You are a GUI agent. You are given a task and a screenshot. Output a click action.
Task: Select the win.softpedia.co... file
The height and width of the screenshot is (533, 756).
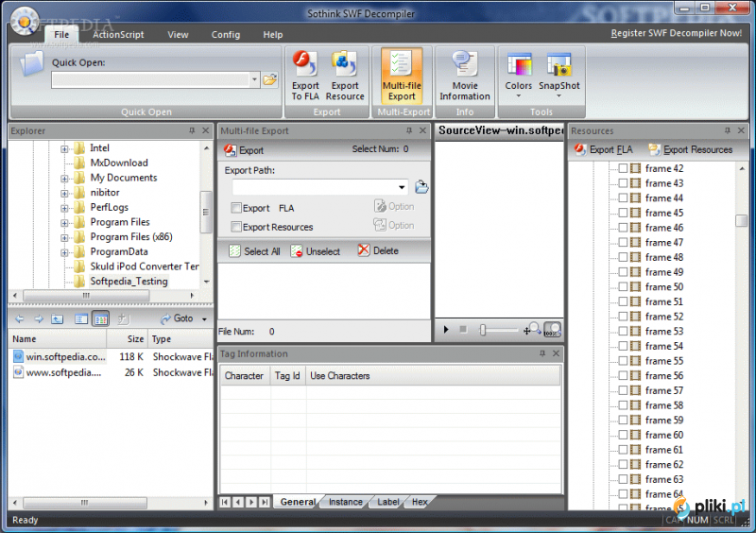click(65, 357)
